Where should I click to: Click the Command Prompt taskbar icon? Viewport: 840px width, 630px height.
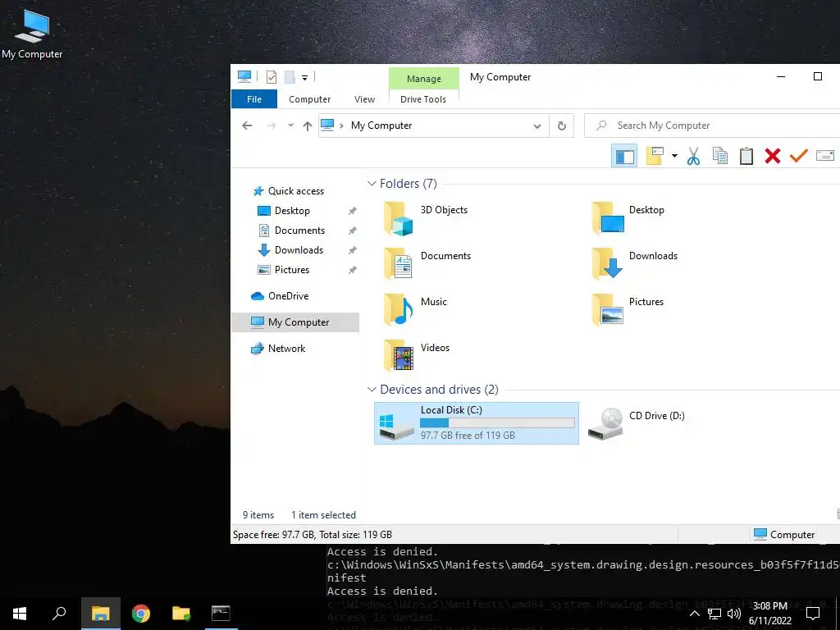pos(221,614)
